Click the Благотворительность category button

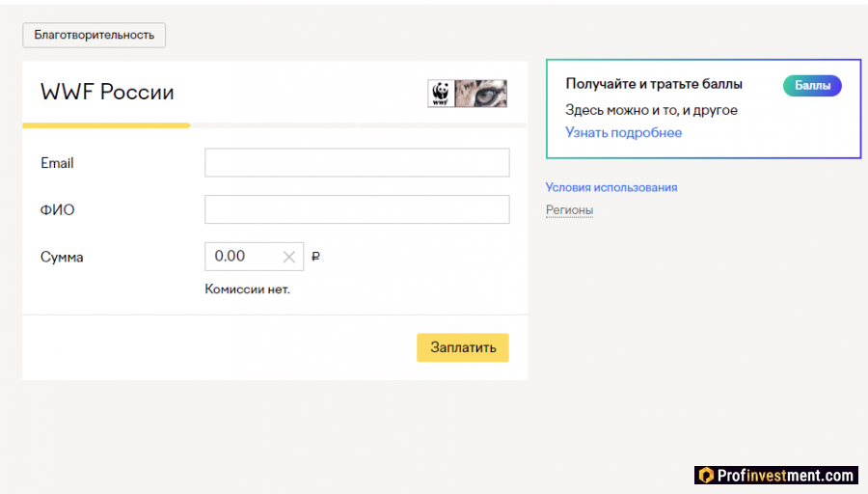click(x=95, y=35)
